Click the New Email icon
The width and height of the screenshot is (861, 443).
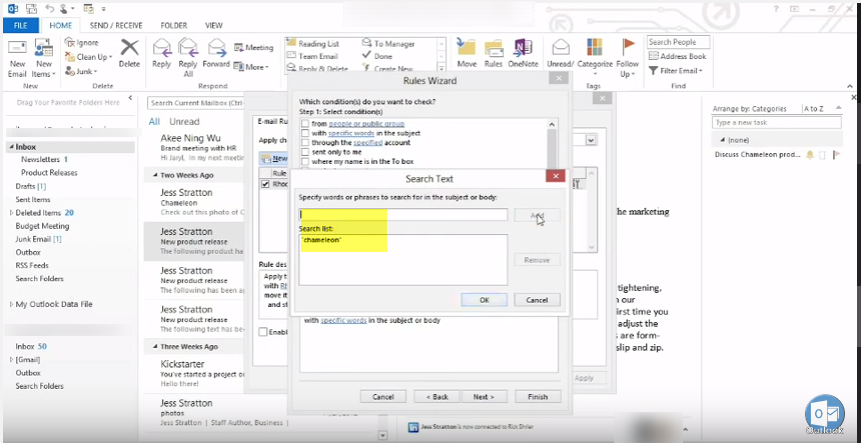click(17, 48)
